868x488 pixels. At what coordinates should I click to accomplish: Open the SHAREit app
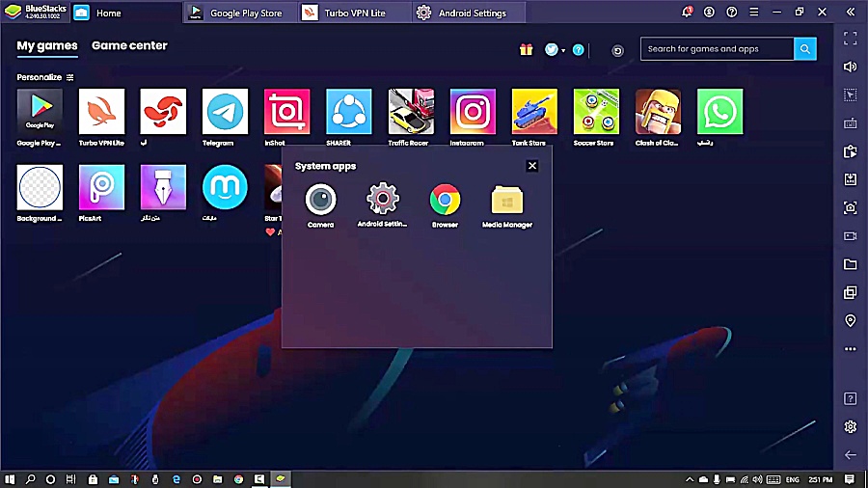(349, 111)
